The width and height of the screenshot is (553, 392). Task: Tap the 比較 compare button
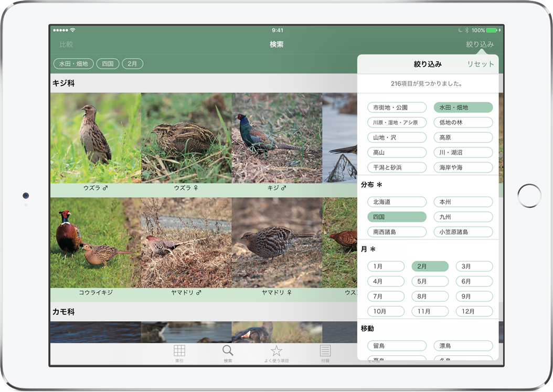[x=66, y=45]
